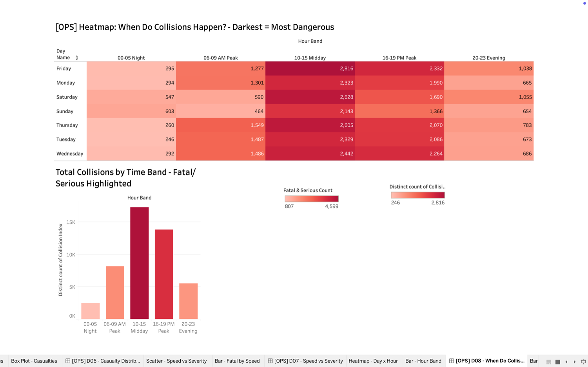Click the Total Collisions by Time Band title

[x=125, y=178]
